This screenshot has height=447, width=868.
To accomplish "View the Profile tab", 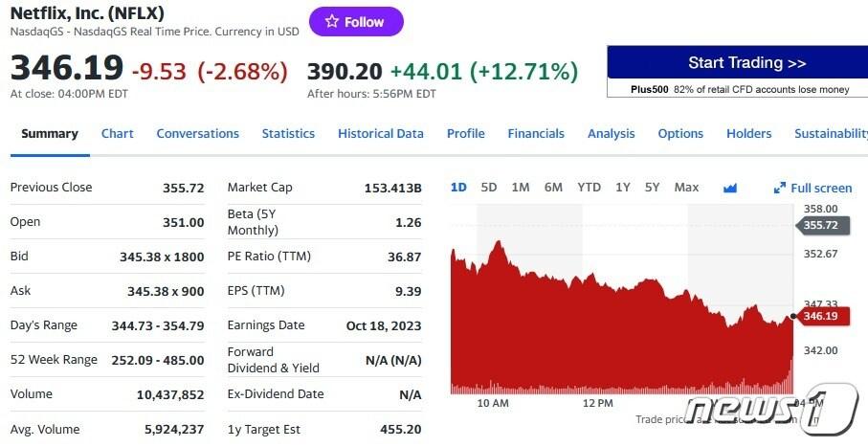I will point(465,134).
